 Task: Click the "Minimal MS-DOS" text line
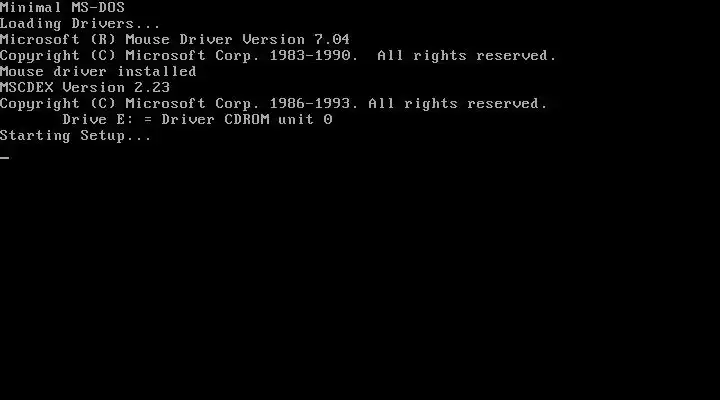[x=62, y=7]
